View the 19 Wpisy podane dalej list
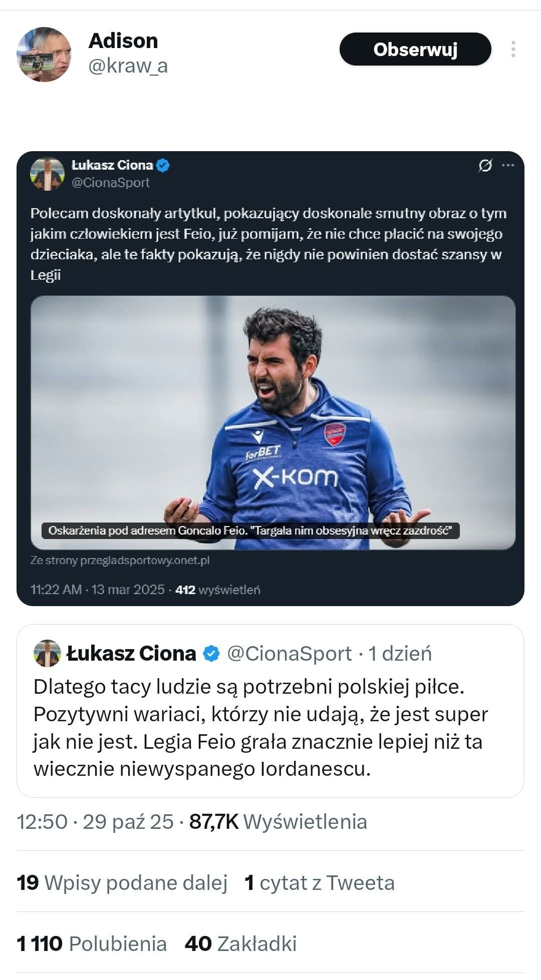The width and height of the screenshot is (541, 980). [x=122, y=882]
